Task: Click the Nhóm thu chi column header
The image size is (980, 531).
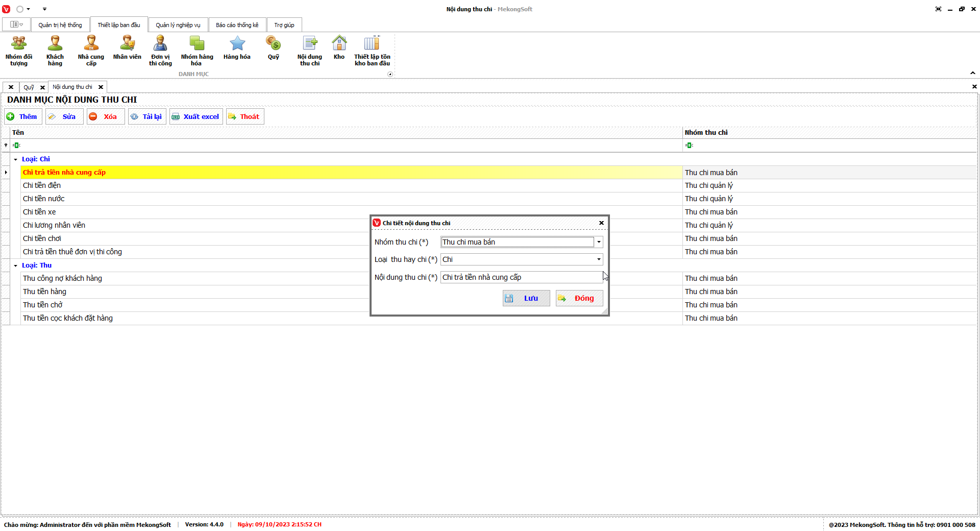Action: pos(829,132)
